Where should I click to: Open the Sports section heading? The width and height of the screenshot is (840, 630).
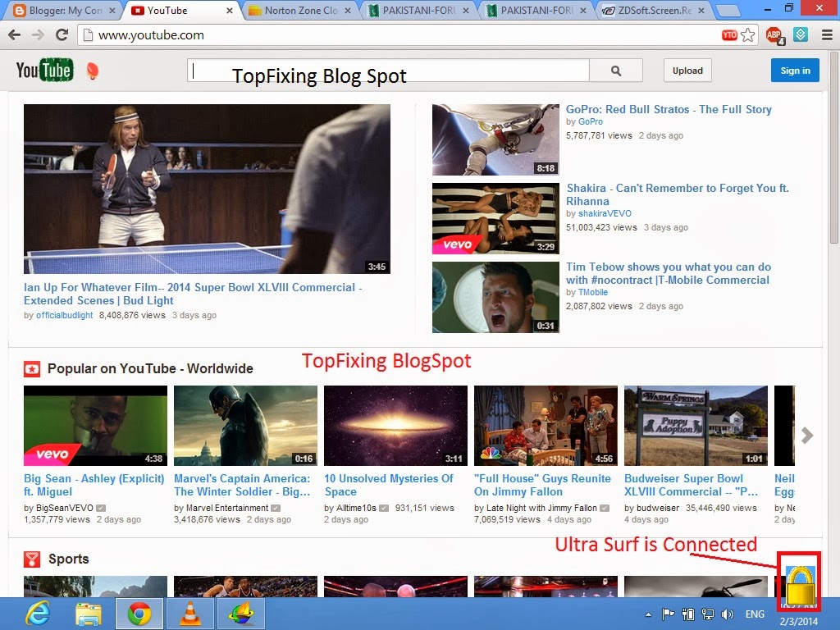69,559
